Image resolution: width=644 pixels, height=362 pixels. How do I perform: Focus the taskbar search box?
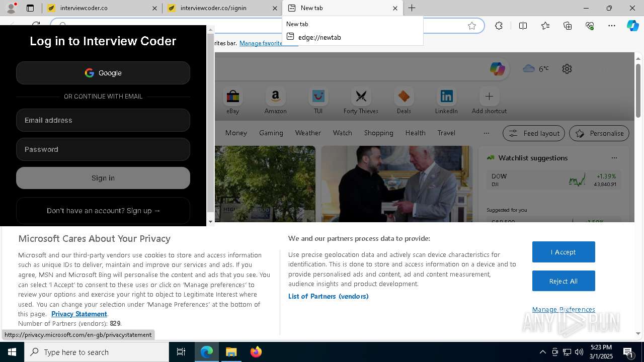97,352
